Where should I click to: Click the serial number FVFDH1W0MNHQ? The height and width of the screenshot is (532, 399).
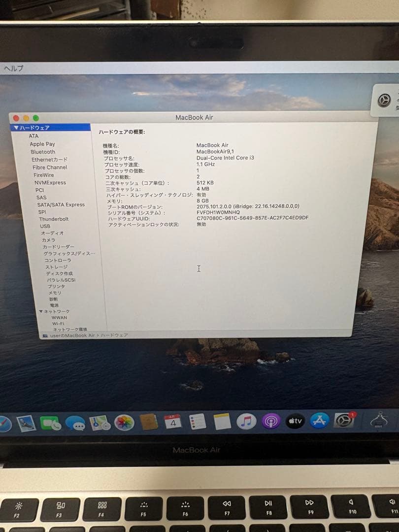218,212
